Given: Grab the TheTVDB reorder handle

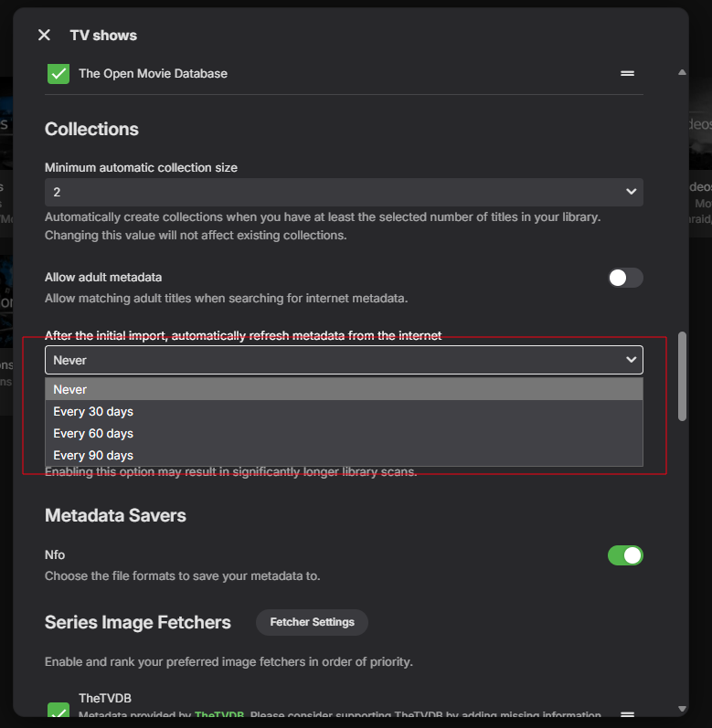Looking at the screenshot, I should (x=627, y=713).
